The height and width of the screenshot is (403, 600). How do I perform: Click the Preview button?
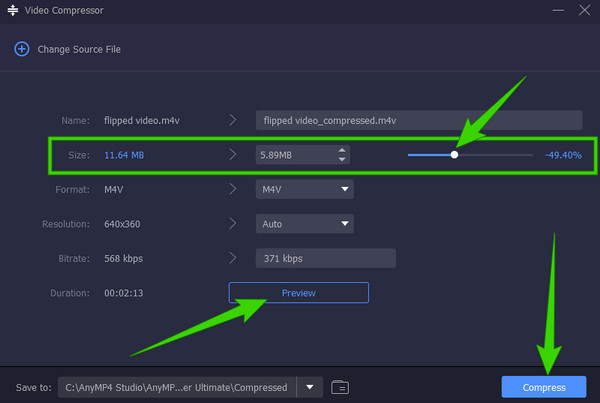pos(298,293)
